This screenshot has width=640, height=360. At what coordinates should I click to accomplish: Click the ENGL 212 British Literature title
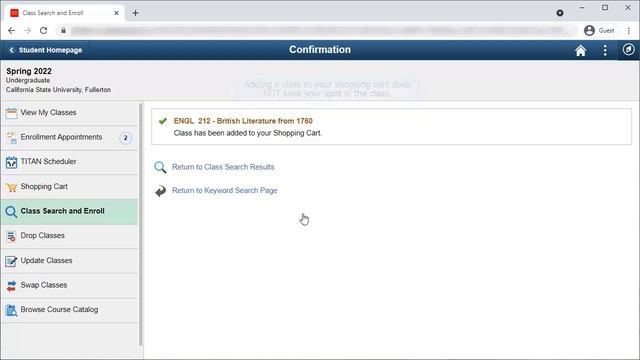243,121
